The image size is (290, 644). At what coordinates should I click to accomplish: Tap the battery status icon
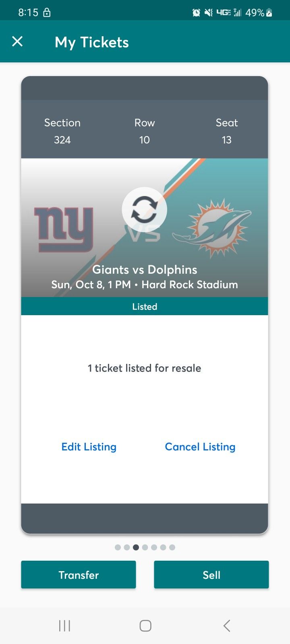[269, 13]
